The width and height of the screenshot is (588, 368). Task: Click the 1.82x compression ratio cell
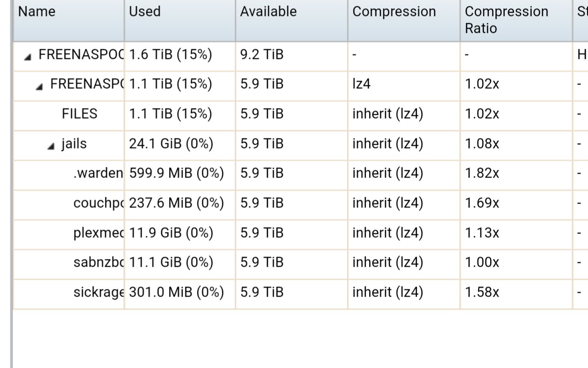click(x=482, y=174)
